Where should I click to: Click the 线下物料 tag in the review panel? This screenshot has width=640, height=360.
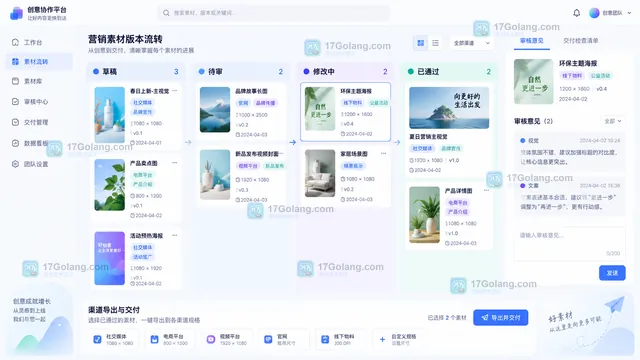[571, 76]
